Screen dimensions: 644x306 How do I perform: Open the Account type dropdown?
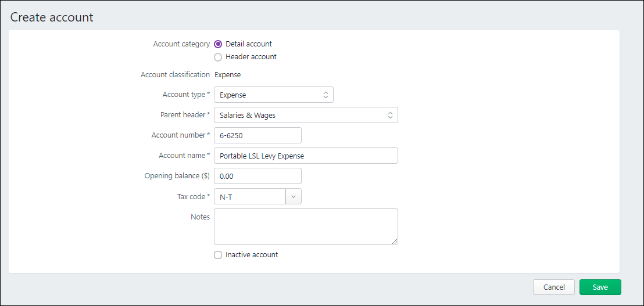[273, 95]
